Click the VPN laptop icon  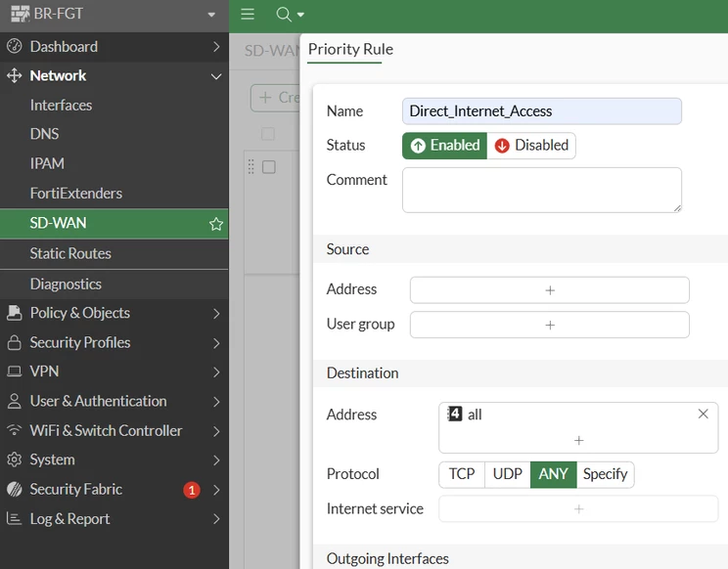coord(15,372)
